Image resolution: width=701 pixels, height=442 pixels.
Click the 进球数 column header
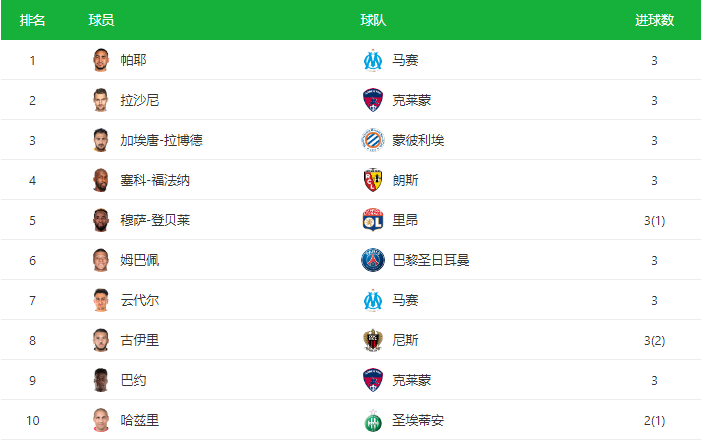[x=654, y=20]
